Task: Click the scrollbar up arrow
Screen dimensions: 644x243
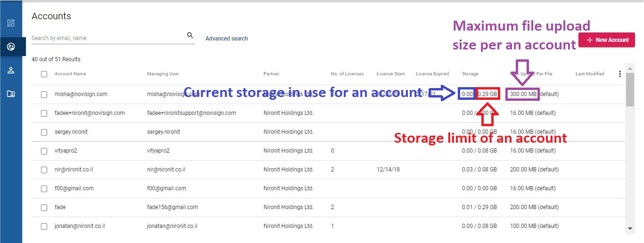Action: pos(630,69)
